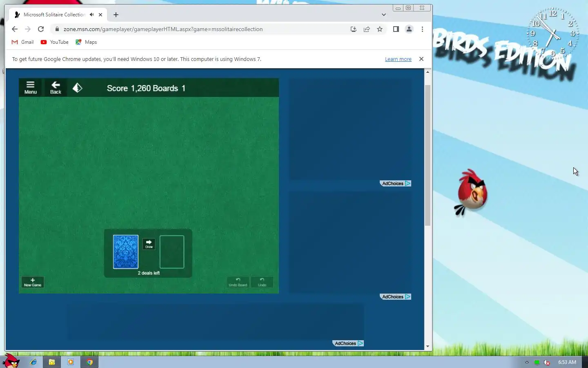This screenshot has width=588, height=368.
Task: Click the Draw arrow button
Action: [149, 244]
